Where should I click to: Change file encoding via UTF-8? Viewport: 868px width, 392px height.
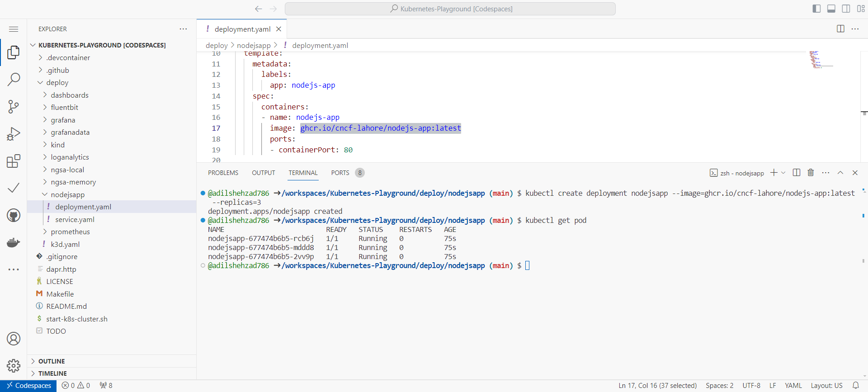[751, 386]
